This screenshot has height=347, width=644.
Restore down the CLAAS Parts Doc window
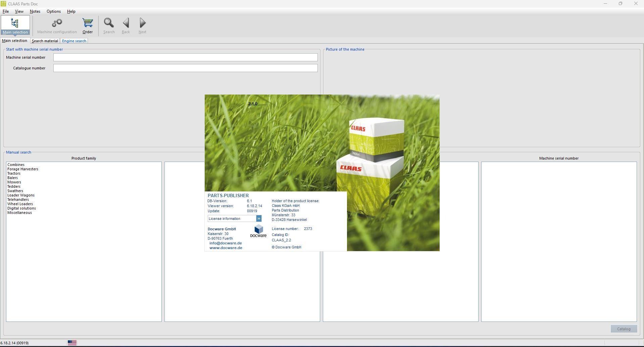point(621,4)
